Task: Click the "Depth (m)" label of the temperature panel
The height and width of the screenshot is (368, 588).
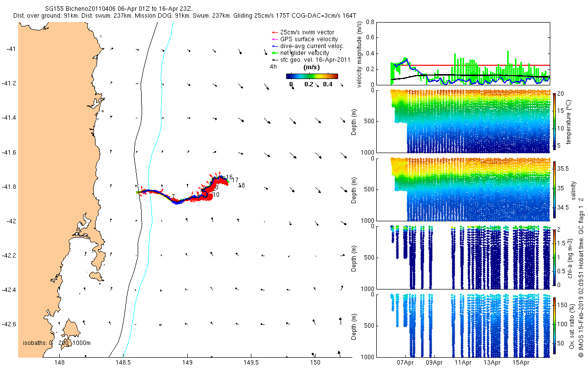Action: 354,122
